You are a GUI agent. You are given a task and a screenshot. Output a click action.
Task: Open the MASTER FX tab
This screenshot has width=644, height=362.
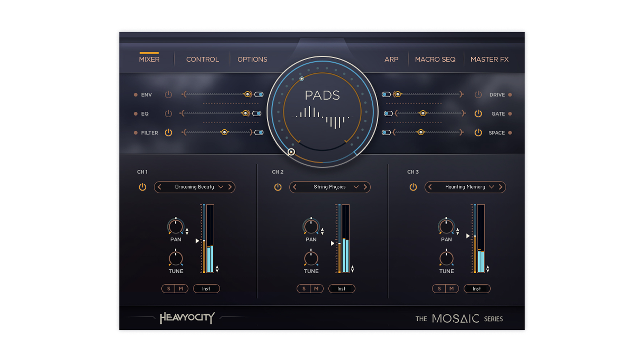click(x=490, y=59)
